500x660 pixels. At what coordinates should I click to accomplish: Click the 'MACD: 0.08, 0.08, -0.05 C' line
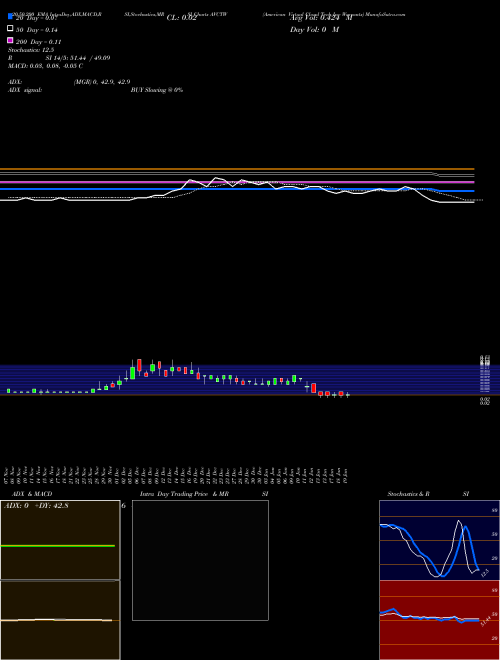(45, 66)
